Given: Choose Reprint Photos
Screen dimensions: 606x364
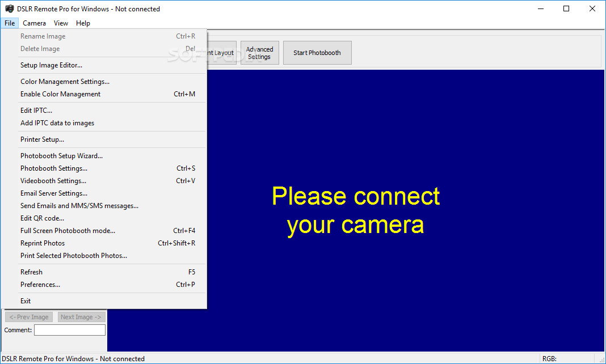Looking at the screenshot, I should [x=104, y=243].
